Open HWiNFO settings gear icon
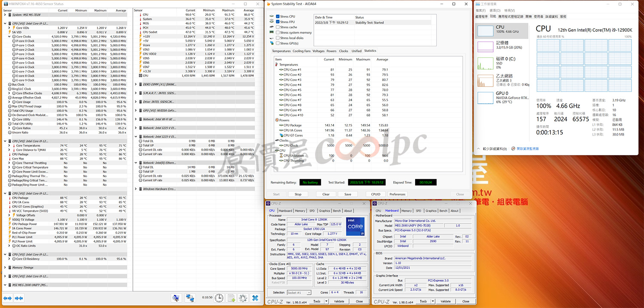 [x=243, y=298]
